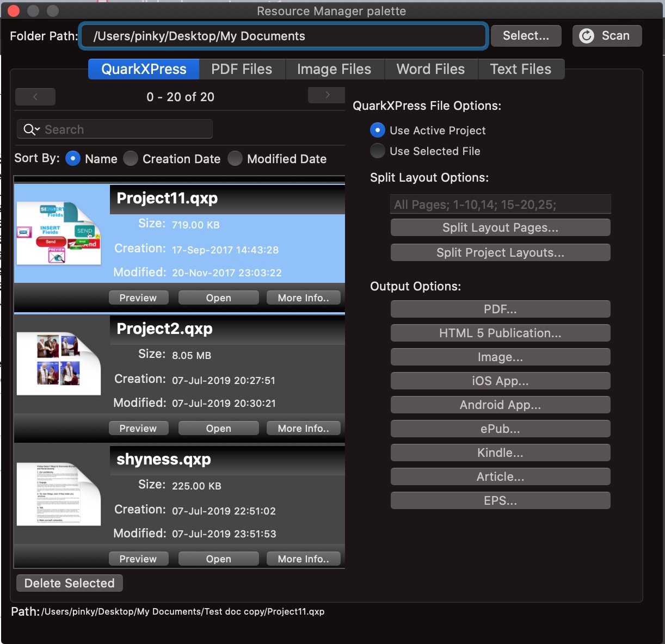The width and height of the screenshot is (665, 644).
Task: Switch to the PDF Files tab
Action: click(242, 69)
